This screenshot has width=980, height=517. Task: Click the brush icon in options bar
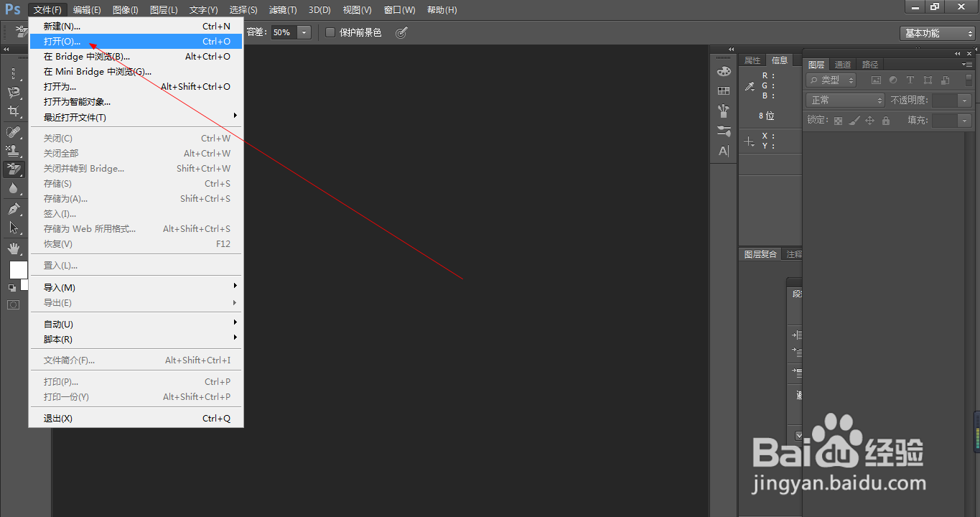click(401, 32)
